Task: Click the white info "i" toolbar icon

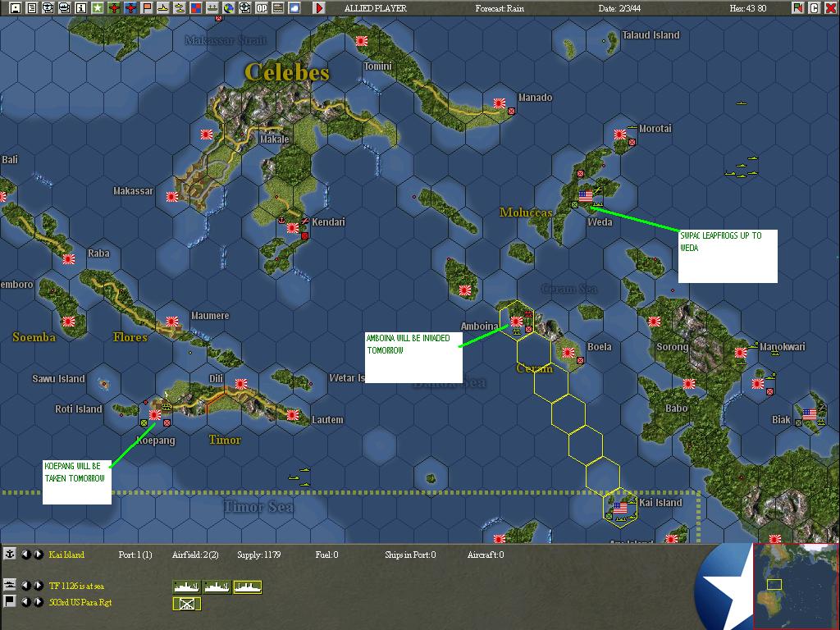Action: (x=81, y=8)
